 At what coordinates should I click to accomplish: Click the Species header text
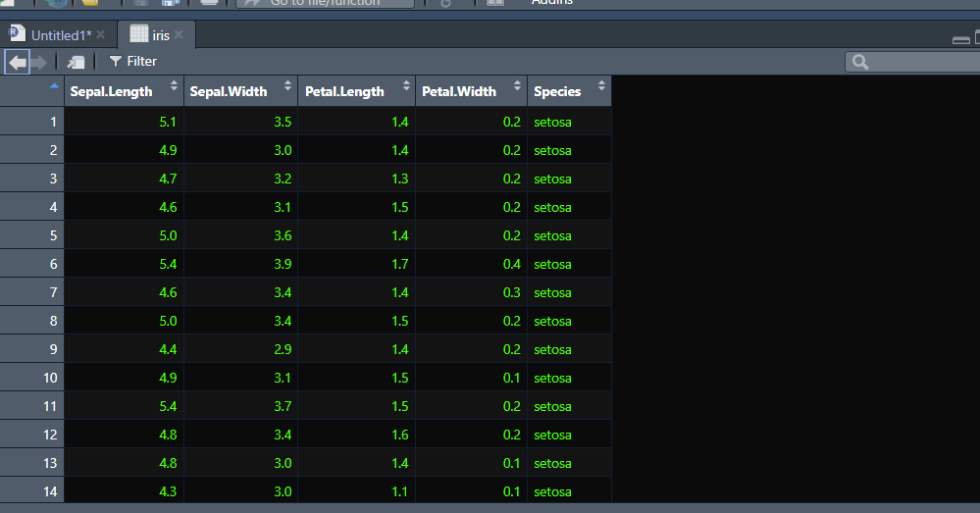click(x=557, y=92)
